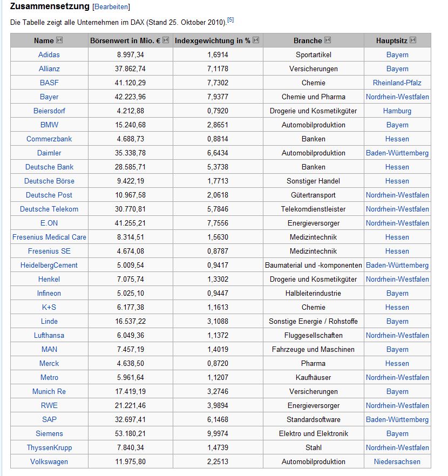Image resolution: width=448 pixels, height=476 pixels.
Task: Sort by Indexgewichtung in % icon
Action: point(256,40)
